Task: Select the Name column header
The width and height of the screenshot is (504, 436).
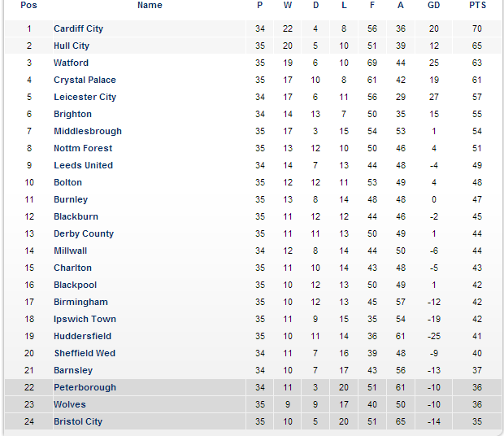Action: [150, 6]
